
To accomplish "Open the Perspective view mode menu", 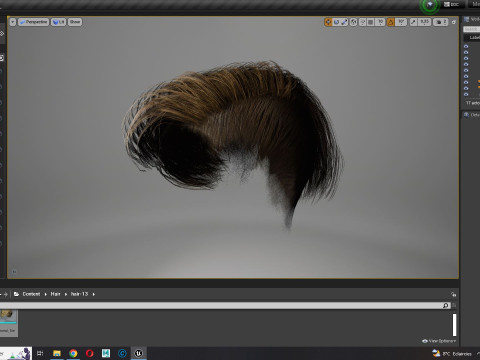I will pos(33,22).
